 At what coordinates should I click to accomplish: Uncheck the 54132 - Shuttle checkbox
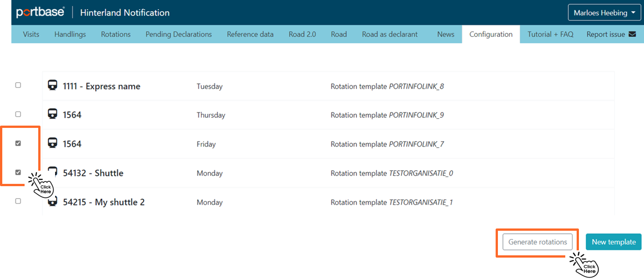[18, 172]
